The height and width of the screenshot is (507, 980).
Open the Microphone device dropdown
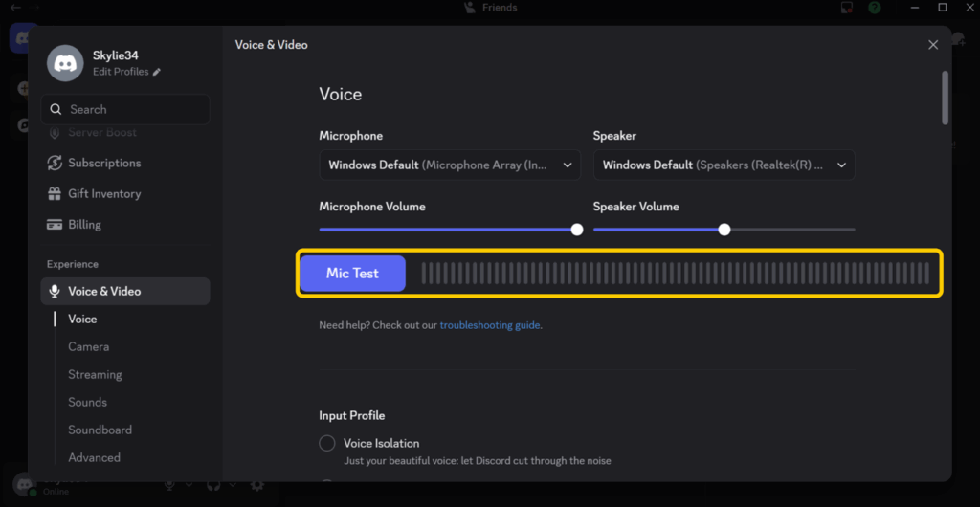coord(450,165)
